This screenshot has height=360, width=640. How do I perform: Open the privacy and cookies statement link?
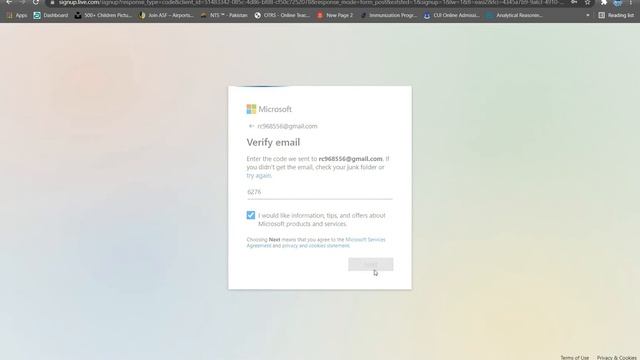316,246
